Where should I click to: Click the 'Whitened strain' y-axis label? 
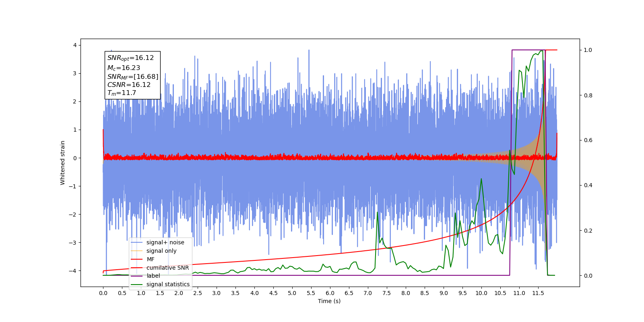click(x=62, y=163)
